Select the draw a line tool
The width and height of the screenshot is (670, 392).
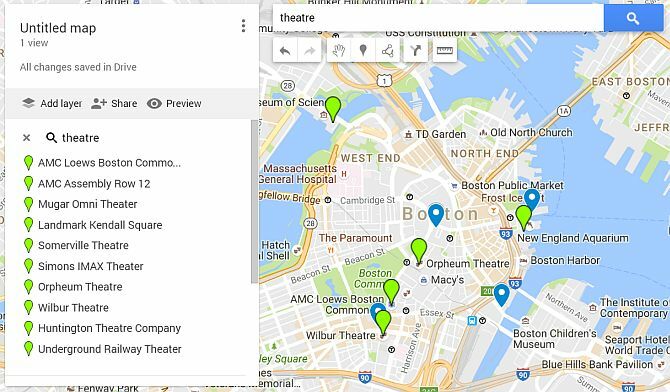(x=388, y=51)
